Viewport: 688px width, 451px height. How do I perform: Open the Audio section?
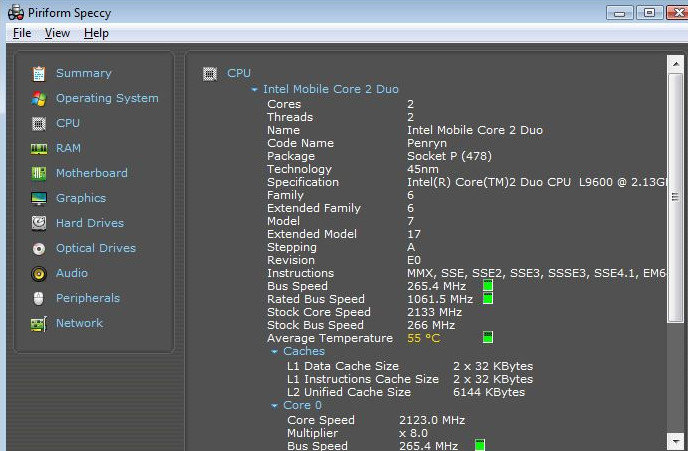click(x=72, y=273)
